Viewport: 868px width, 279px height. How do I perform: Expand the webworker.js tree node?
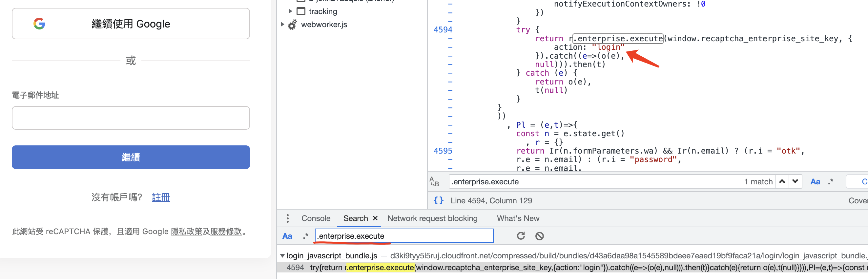click(x=282, y=24)
